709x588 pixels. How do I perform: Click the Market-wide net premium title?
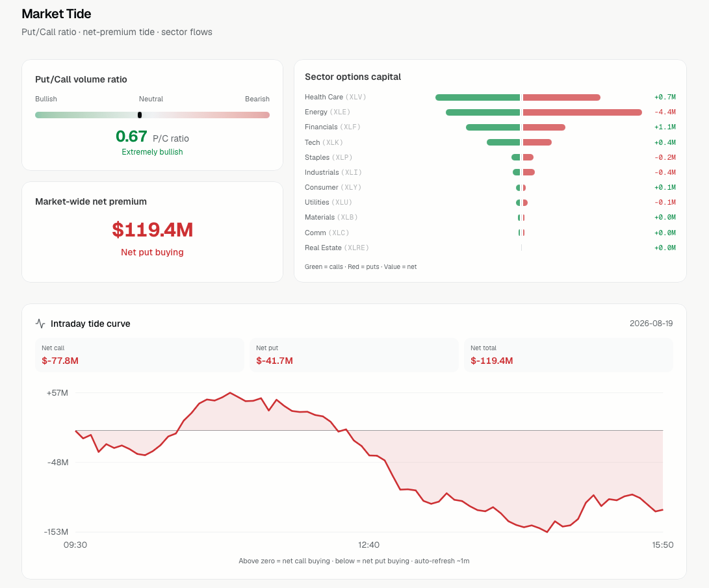(x=91, y=201)
